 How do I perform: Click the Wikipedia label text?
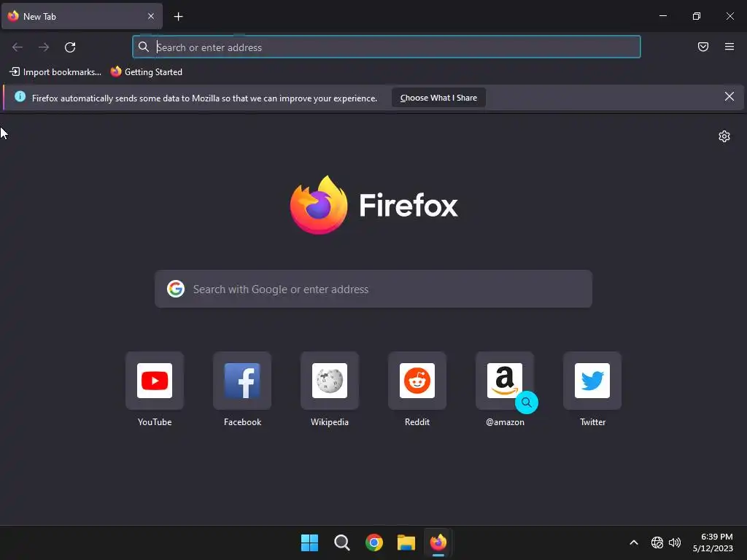[x=330, y=422]
